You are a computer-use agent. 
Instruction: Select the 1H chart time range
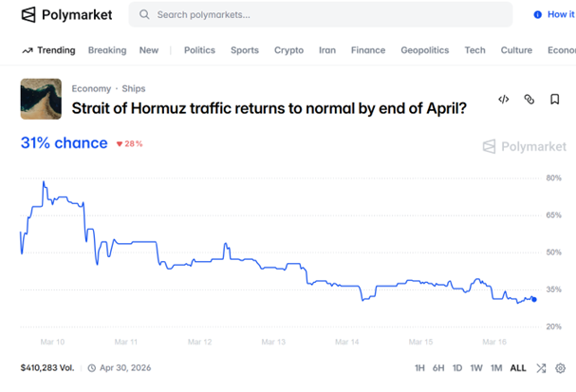[x=420, y=368]
